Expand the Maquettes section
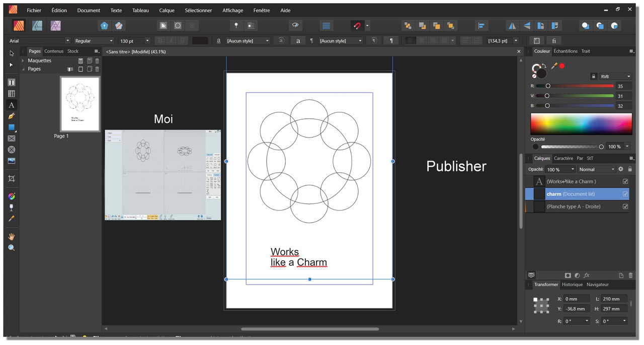 coord(23,60)
